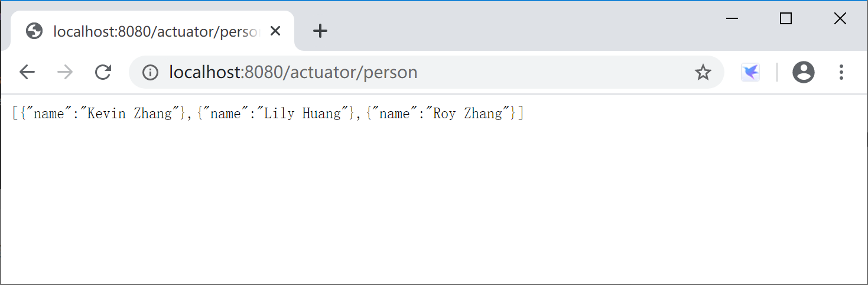Close the localhost:8080 tab
The width and height of the screenshot is (868, 285).
click(x=275, y=31)
